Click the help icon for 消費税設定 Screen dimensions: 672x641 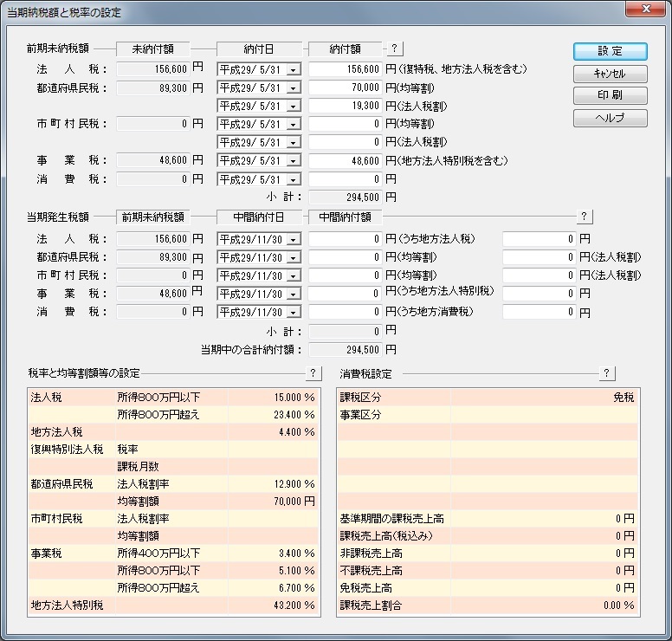coord(607,373)
